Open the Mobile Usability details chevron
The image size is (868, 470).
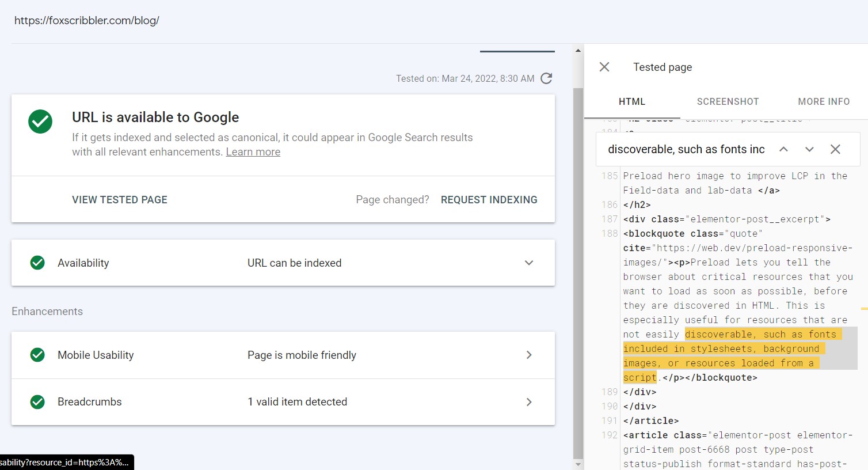(x=528, y=355)
